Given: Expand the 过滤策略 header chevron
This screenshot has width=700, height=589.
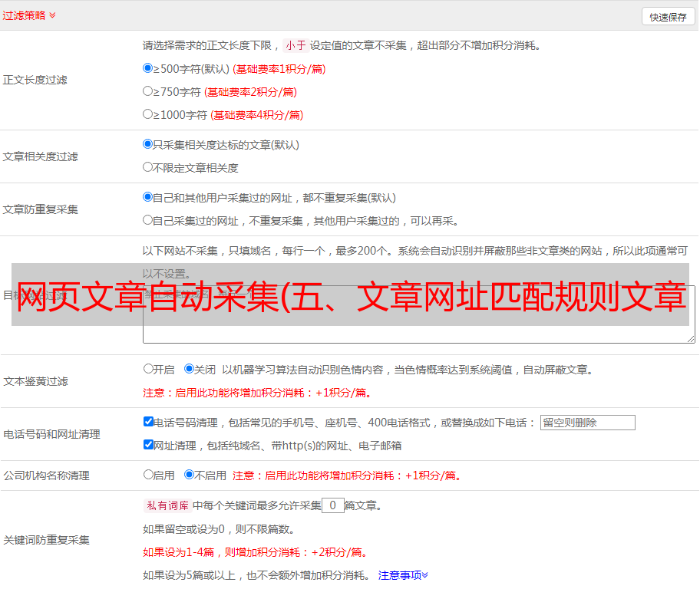Looking at the screenshot, I should pyautogui.click(x=52, y=15).
